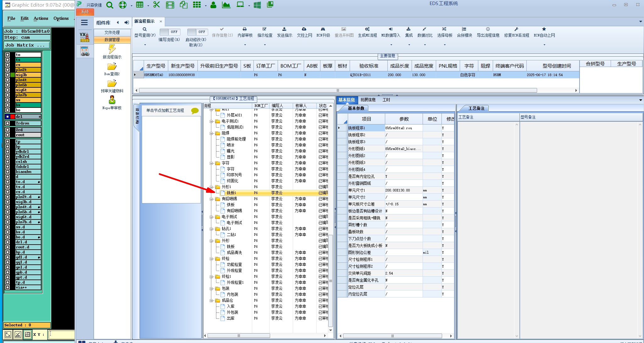Click the green film strip icon
Screen dimensions: 644x343
(170, 5)
